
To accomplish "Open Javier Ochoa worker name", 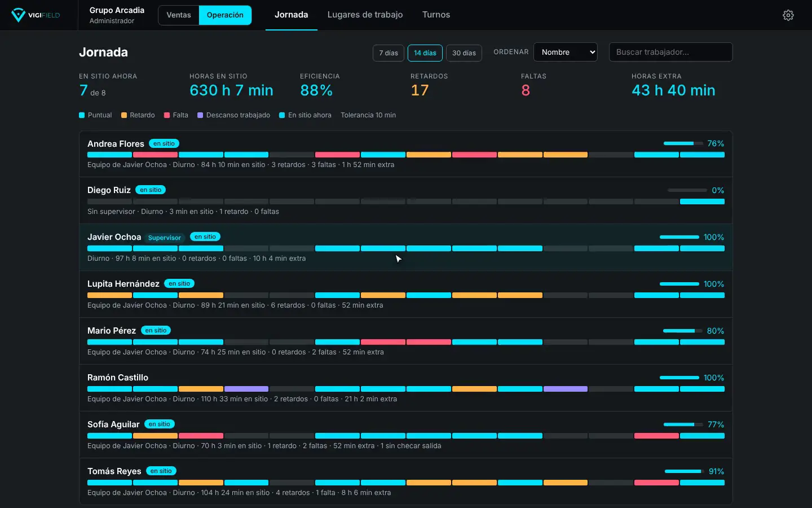I will 114,237.
